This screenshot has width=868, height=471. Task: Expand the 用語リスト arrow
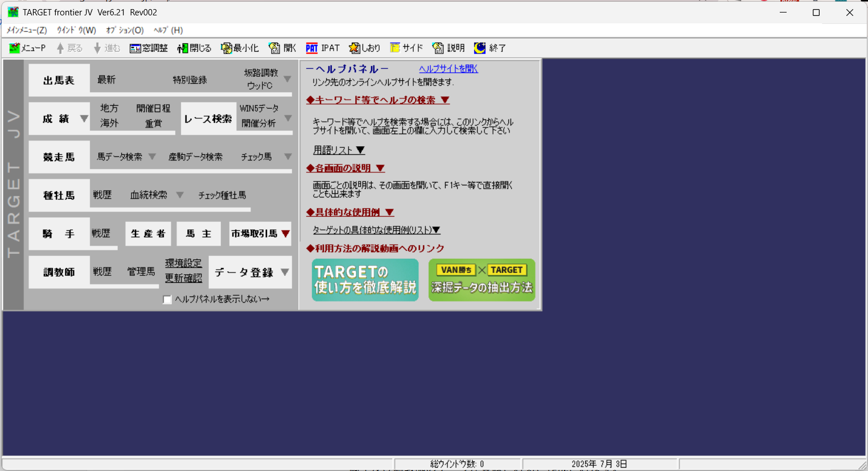(360, 150)
